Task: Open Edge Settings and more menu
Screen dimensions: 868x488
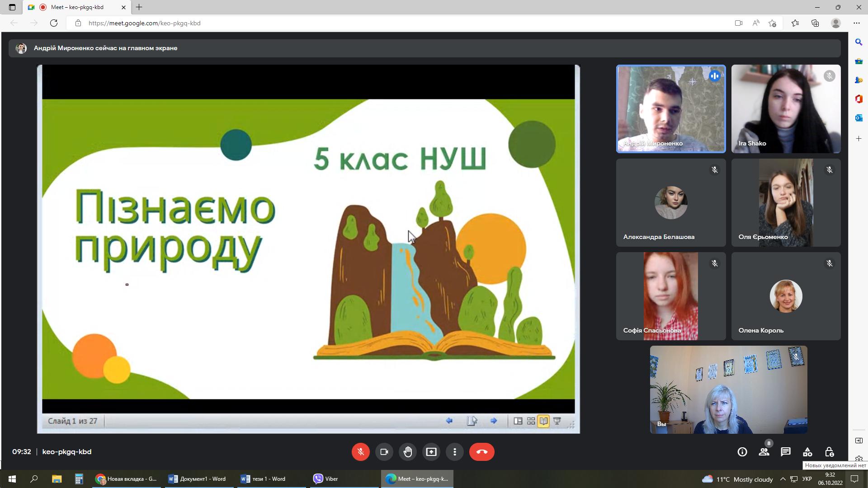Action: coord(857,23)
